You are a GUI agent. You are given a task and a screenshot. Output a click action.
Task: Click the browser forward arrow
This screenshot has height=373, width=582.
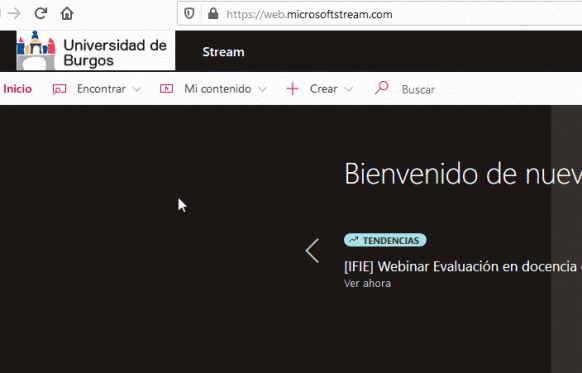14,14
